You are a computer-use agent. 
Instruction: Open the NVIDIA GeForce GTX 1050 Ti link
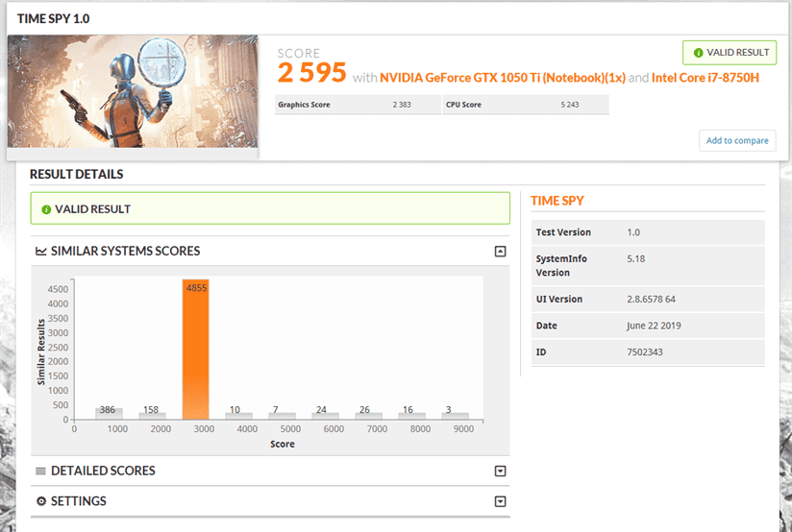(503, 78)
